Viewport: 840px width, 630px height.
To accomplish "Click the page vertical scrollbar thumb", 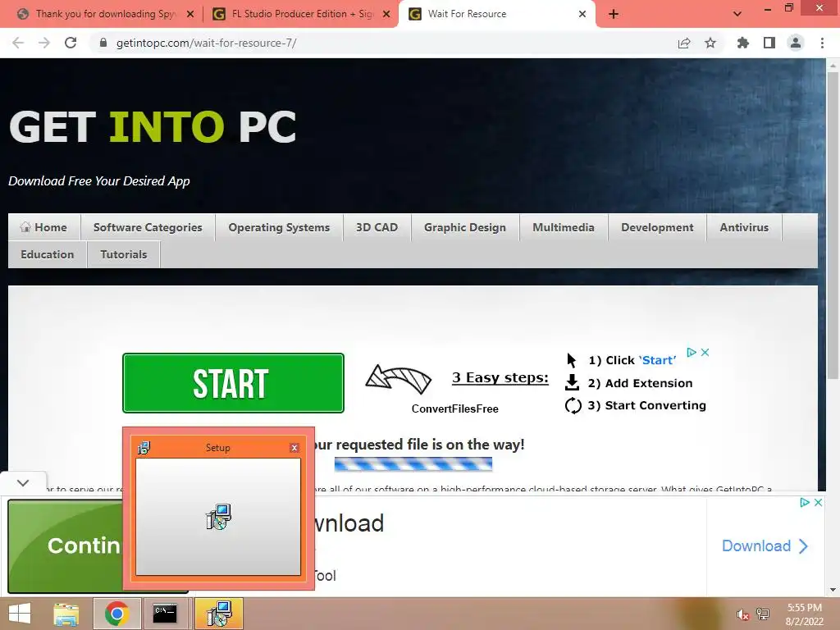I will (x=833, y=225).
